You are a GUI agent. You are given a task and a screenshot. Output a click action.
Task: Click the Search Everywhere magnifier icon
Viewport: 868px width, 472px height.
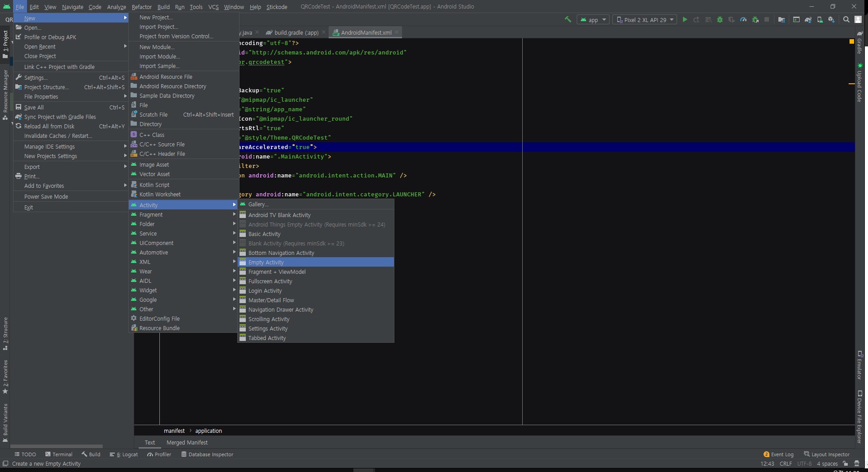pos(846,19)
